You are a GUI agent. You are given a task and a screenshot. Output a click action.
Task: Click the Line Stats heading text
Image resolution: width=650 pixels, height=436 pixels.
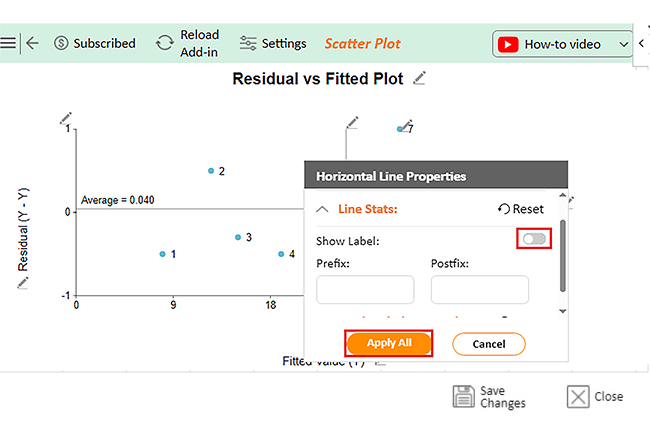[x=368, y=209]
